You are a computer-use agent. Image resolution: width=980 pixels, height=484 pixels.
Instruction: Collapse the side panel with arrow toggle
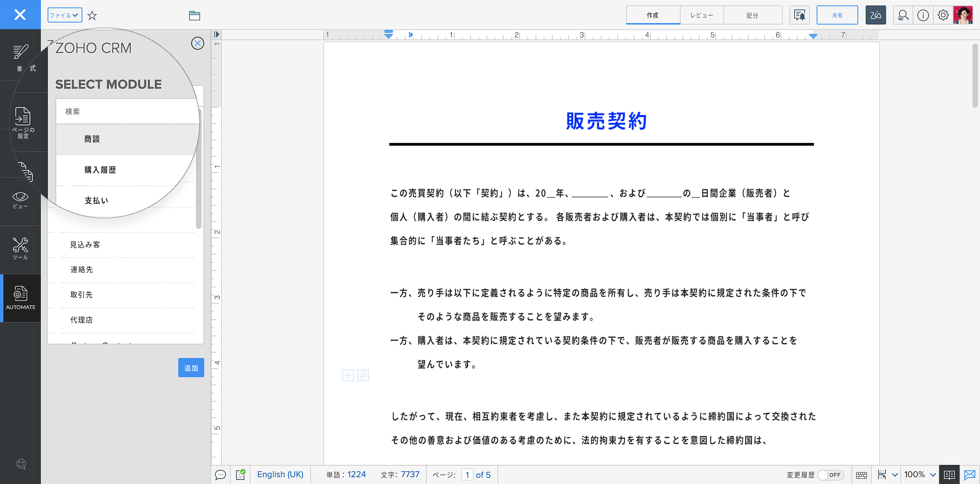[x=217, y=34]
